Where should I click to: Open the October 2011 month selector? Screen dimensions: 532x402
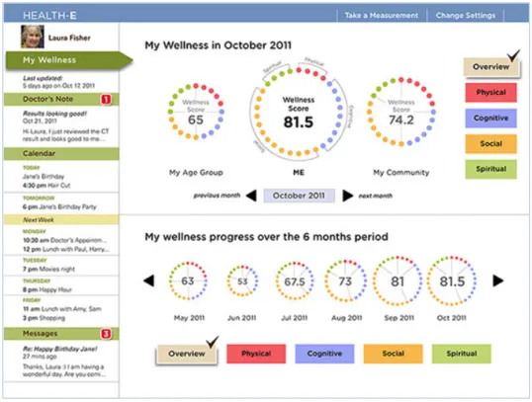point(299,196)
